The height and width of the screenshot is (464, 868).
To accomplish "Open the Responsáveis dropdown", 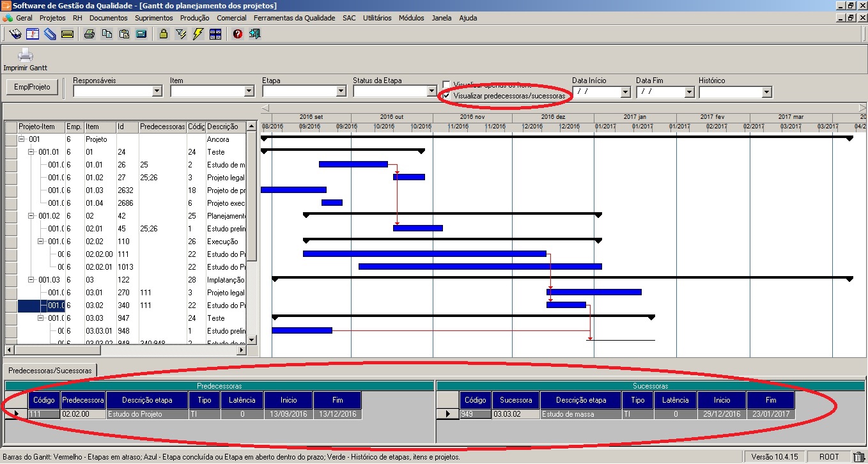I will [x=157, y=91].
